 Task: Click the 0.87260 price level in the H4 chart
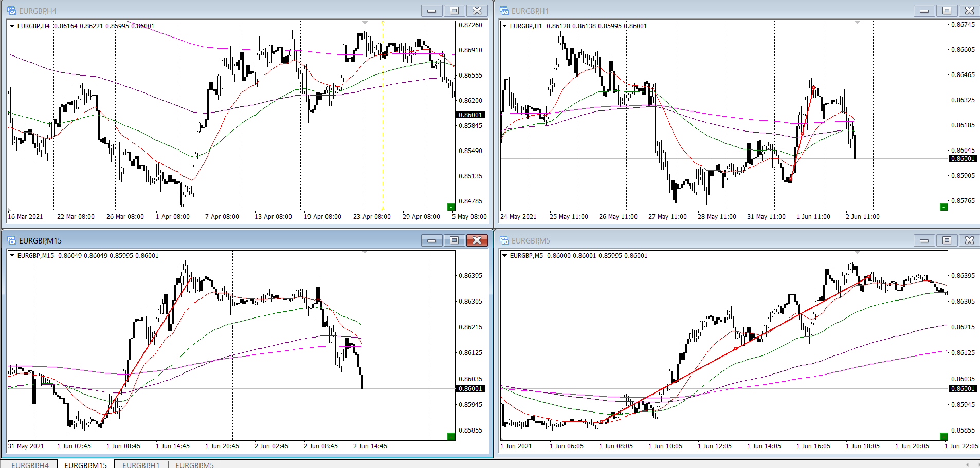point(470,25)
